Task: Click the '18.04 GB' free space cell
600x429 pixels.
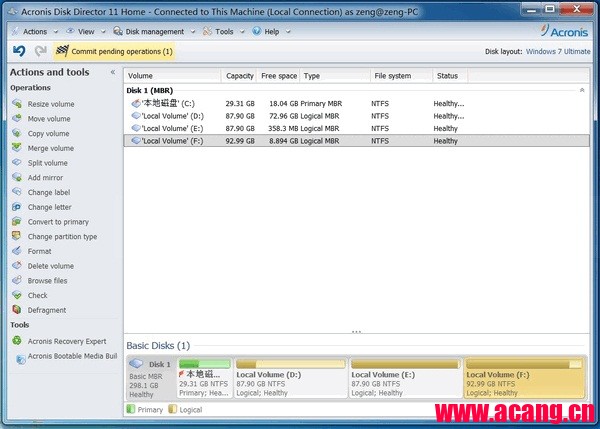Action: [284, 104]
